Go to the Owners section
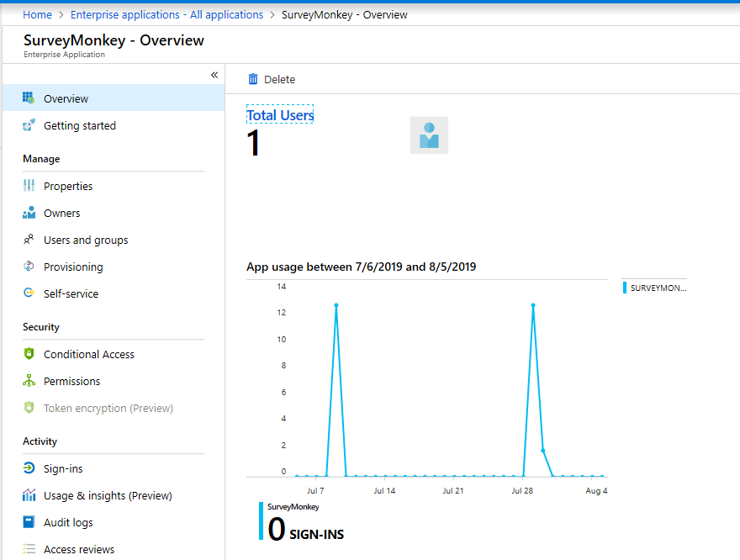740x560 pixels. [114, 213]
